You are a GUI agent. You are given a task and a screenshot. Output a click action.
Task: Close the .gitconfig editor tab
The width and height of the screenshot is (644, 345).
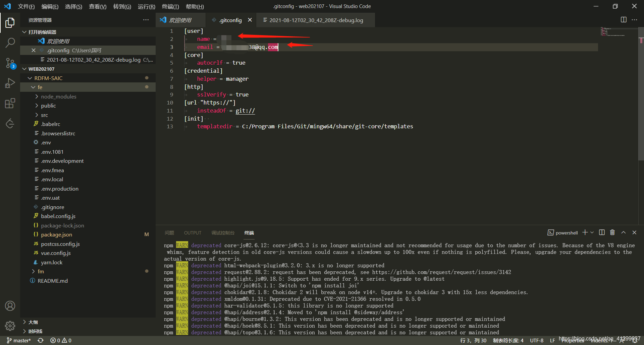[250, 20]
